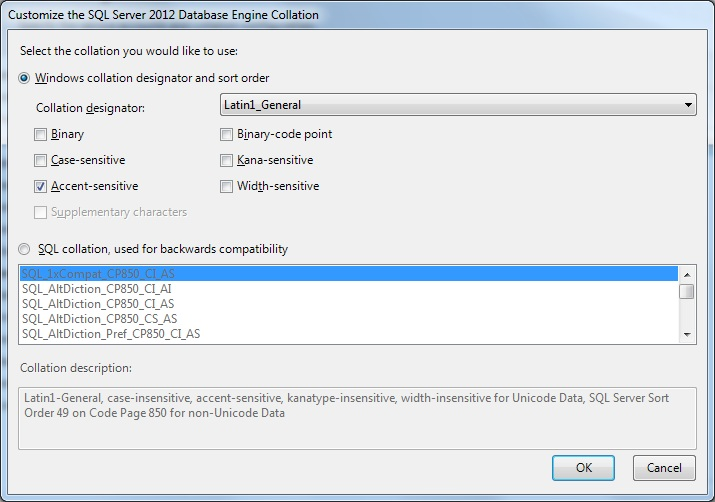Open the Collation designator dropdown
The height and width of the screenshot is (502, 715).
pos(458,105)
